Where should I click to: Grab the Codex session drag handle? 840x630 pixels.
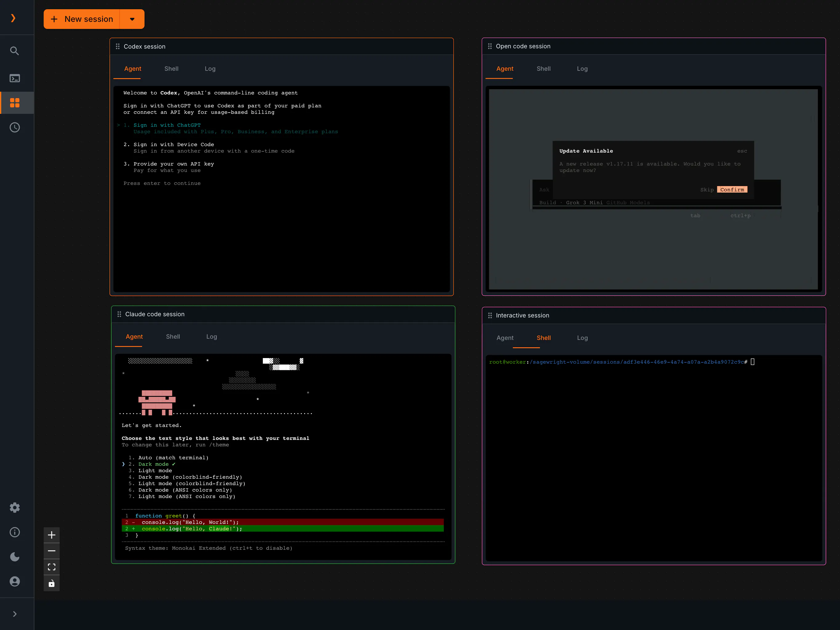pyautogui.click(x=118, y=46)
